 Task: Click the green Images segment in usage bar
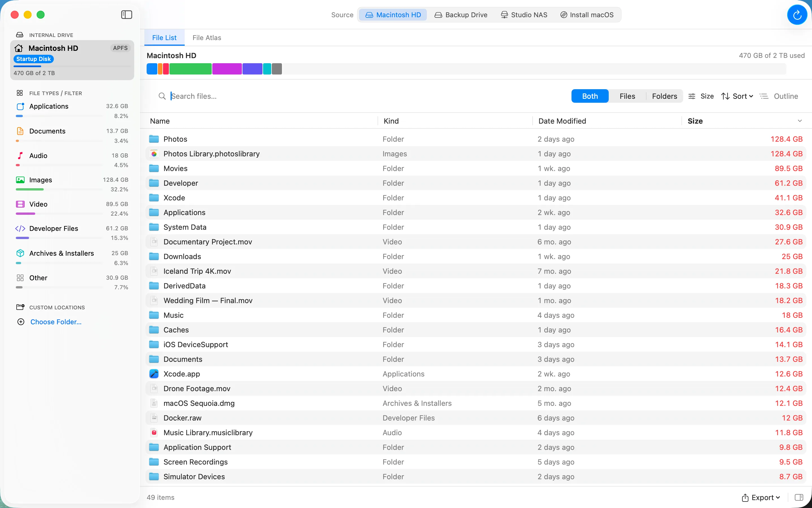click(190, 69)
